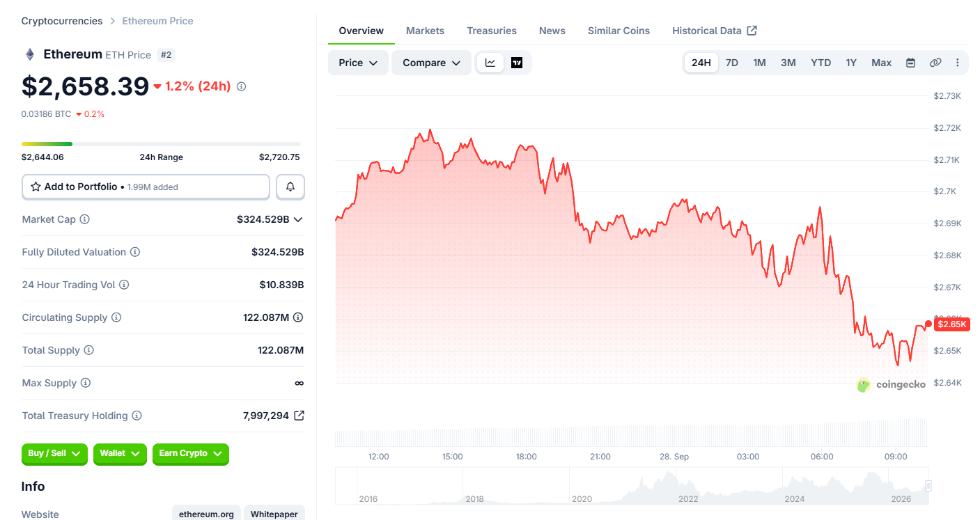Click the price alert bell icon
This screenshot has height=520, width=980.
(290, 187)
